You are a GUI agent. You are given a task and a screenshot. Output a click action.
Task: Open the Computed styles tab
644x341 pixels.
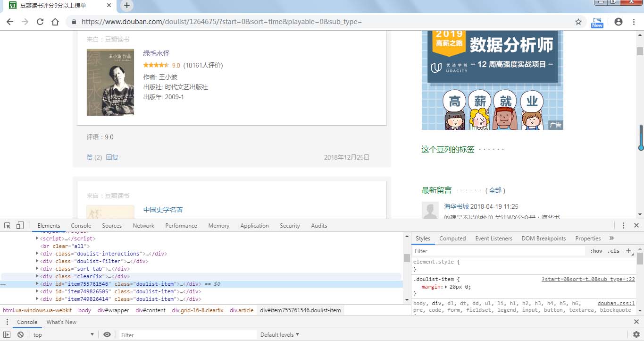452,238
